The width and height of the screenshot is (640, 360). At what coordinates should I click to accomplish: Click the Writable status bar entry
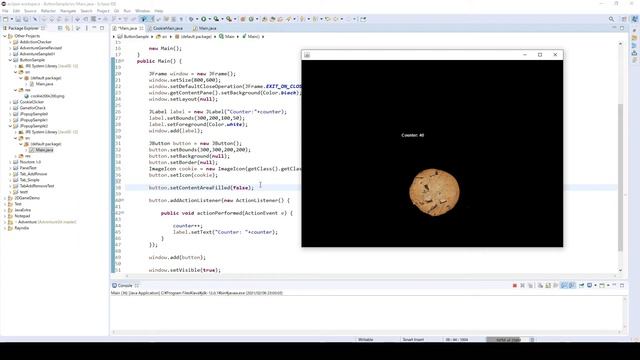tap(365, 340)
